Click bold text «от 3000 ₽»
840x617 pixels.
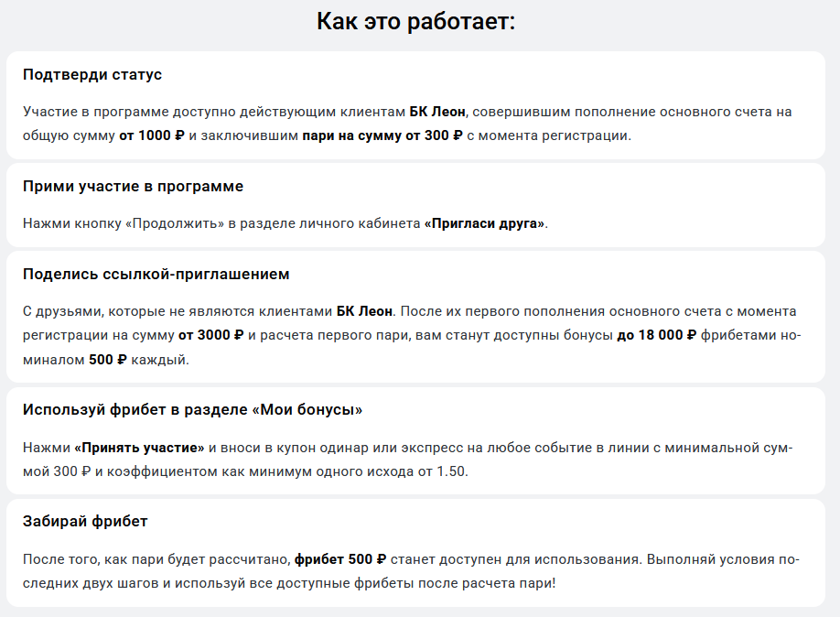coord(211,335)
